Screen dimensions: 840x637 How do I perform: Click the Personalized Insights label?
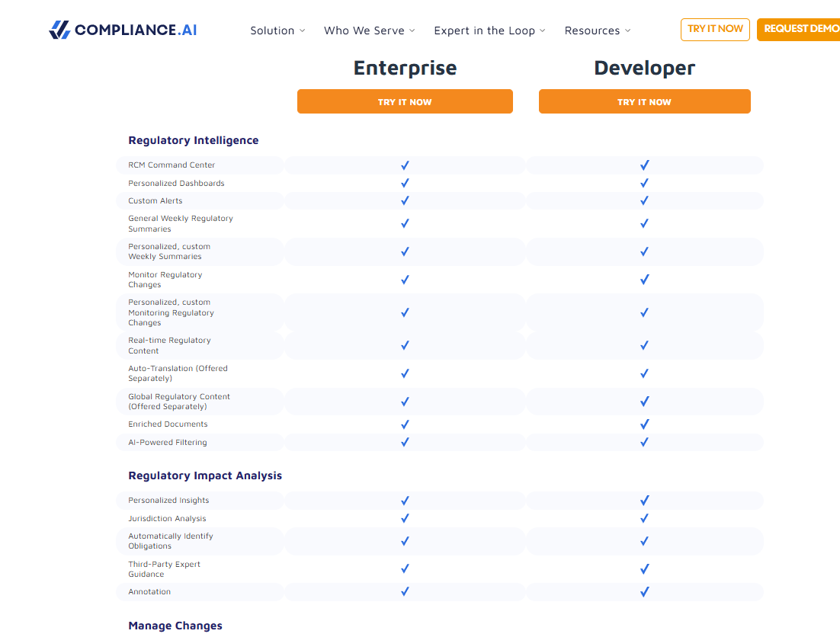168,500
